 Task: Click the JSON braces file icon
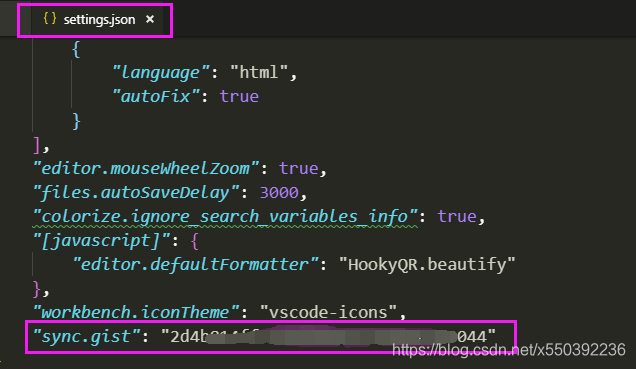tap(49, 18)
